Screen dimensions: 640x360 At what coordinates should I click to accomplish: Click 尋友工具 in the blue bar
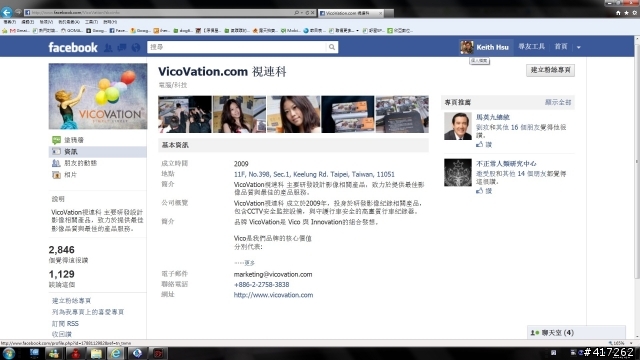coord(531,47)
